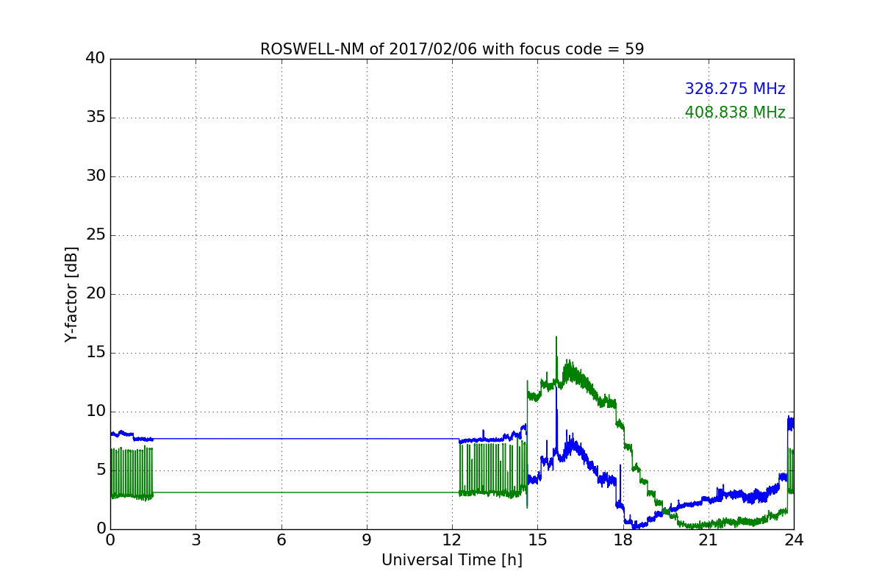Click the y-axis tick label '35'
Screen dimensions: 882x588
[x=95, y=118]
